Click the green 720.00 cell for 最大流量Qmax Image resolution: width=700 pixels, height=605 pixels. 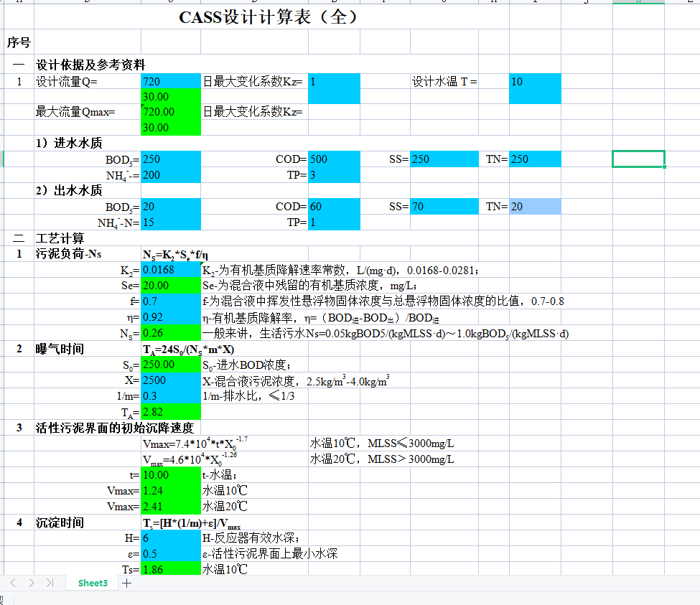[171, 112]
